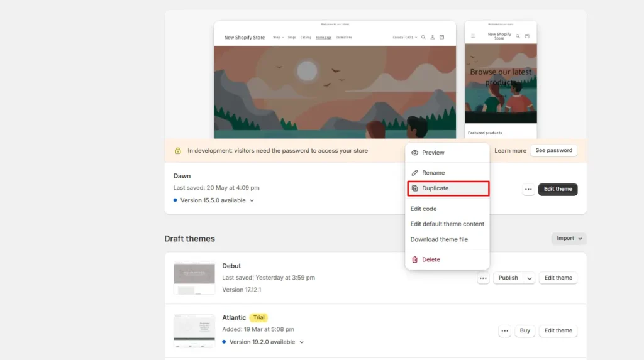Open the Learn more link
The width and height of the screenshot is (644, 360).
[510, 151]
